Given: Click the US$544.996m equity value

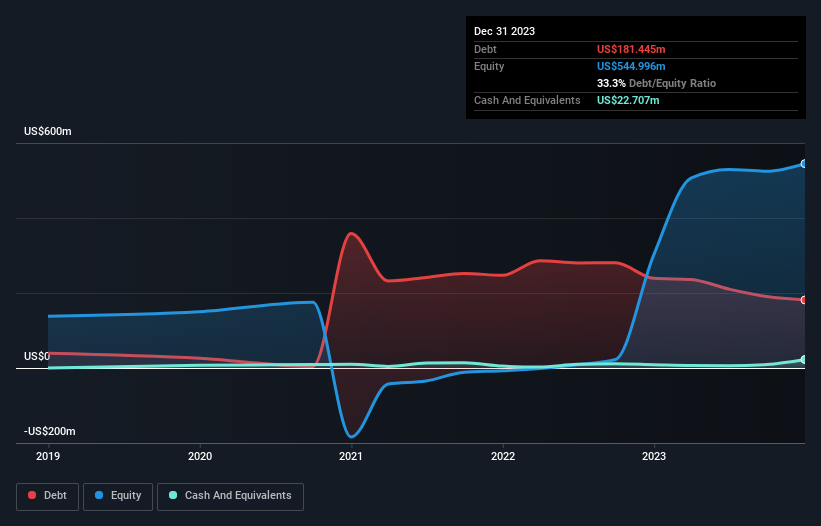Looking at the screenshot, I should click(x=631, y=66).
